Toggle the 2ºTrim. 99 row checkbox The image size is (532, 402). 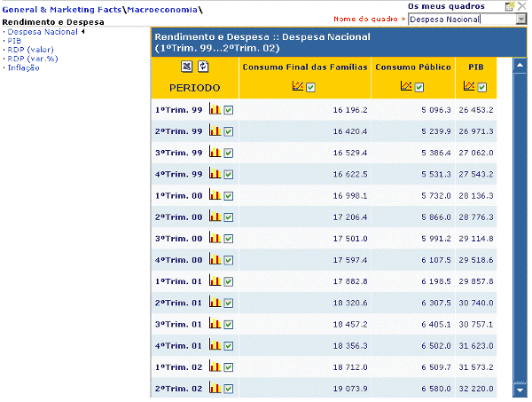(x=229, y=131)
